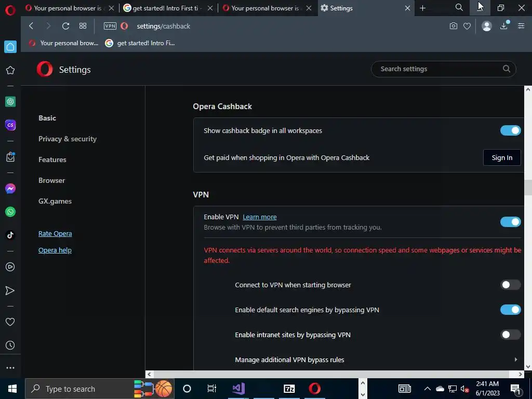Open the snapshot camera icon

click(x=453, y=26)
